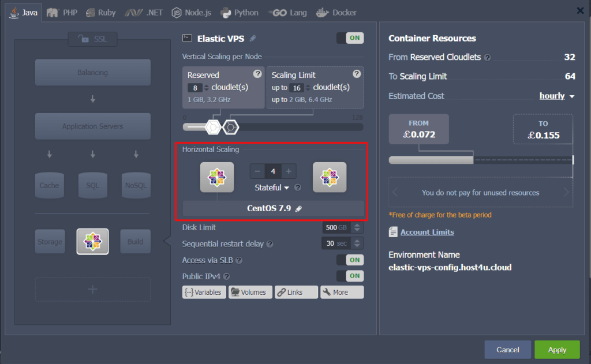Show help for Scaling Limit
The width and height of the screenshot is (591, 364).
click(x=357, y=74)
